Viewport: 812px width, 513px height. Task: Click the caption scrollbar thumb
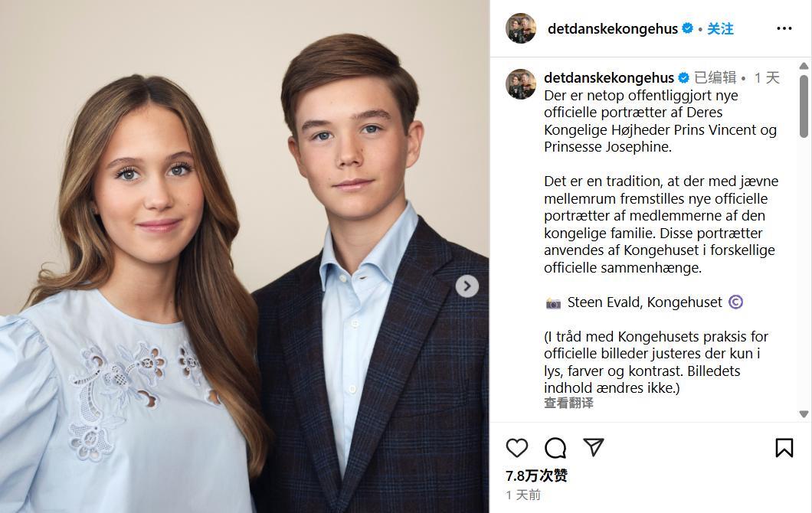804,106
